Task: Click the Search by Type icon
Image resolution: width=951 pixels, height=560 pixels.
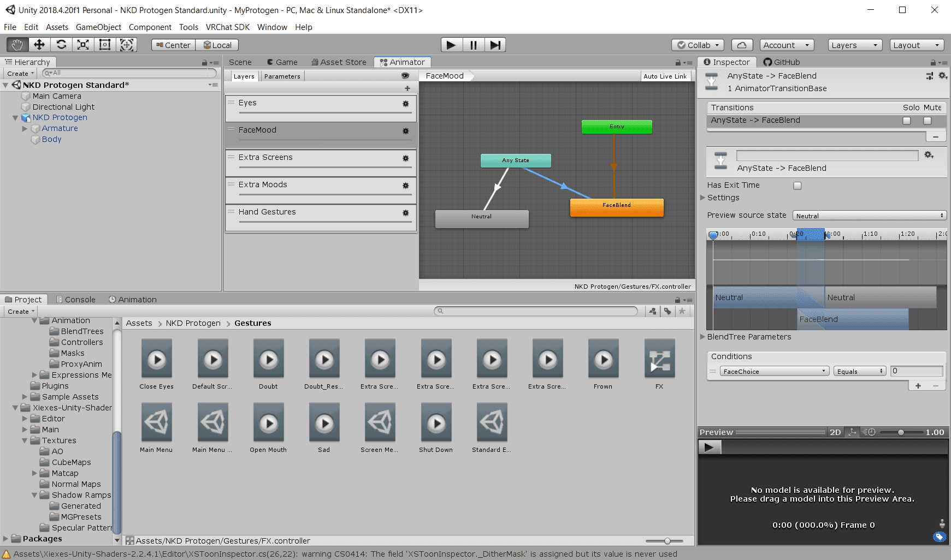Action: [x=653, y=311]
